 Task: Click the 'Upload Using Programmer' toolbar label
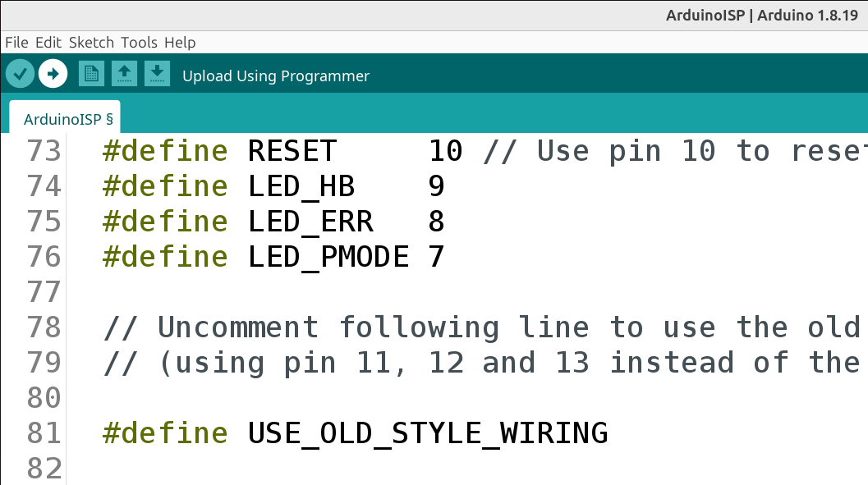(276, 75)
